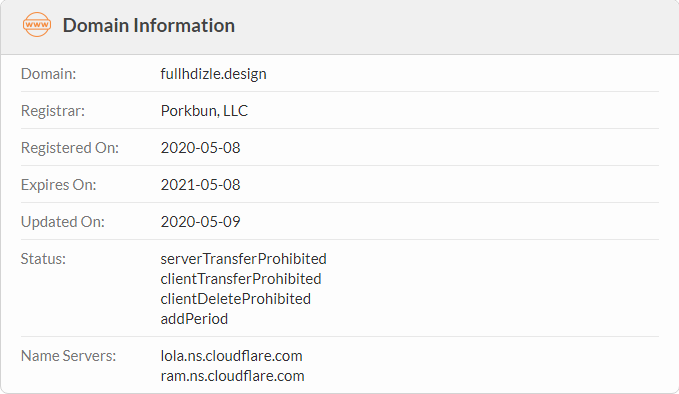The image size is (679, 394).
Task: Click the updated date 2020-05-09
Action: click(200, 222)
